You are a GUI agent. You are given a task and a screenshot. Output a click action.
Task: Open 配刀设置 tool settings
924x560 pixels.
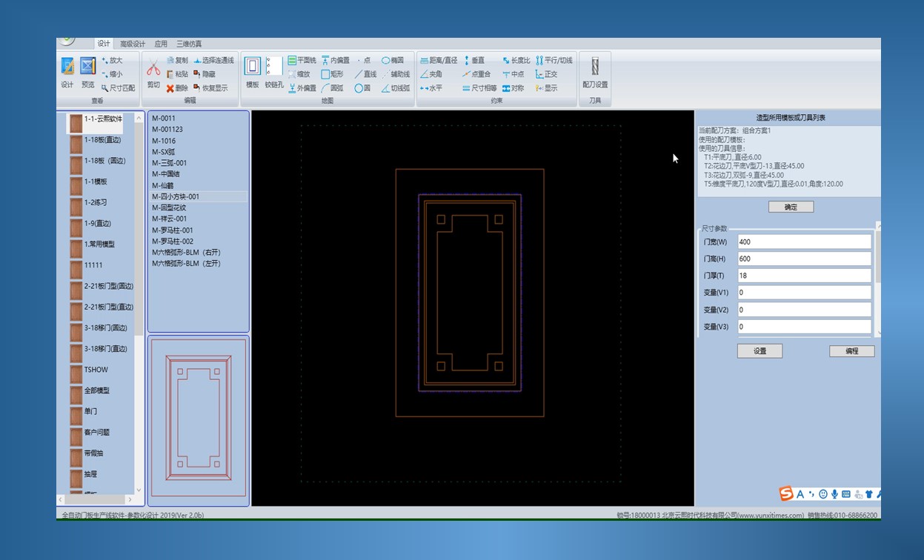(595, 73)
